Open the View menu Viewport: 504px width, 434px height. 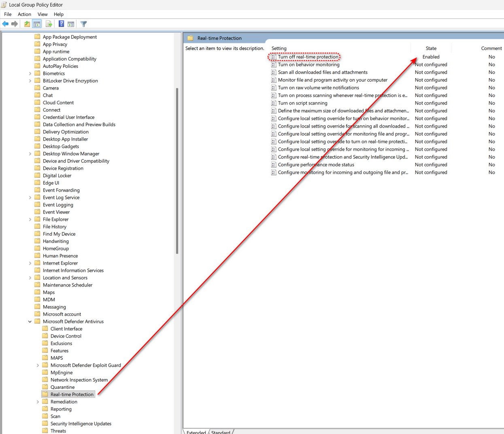click(x=43, y=14)
